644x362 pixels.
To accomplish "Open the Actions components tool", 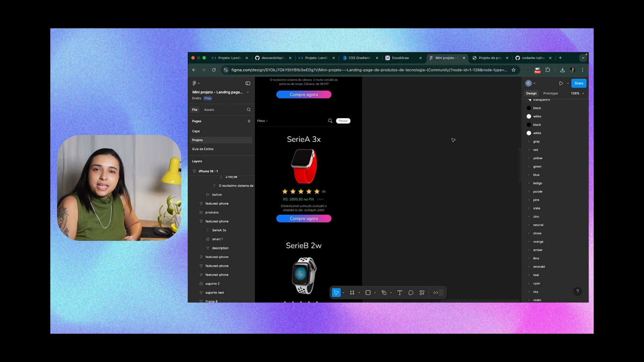I will (x=422, y=293).
